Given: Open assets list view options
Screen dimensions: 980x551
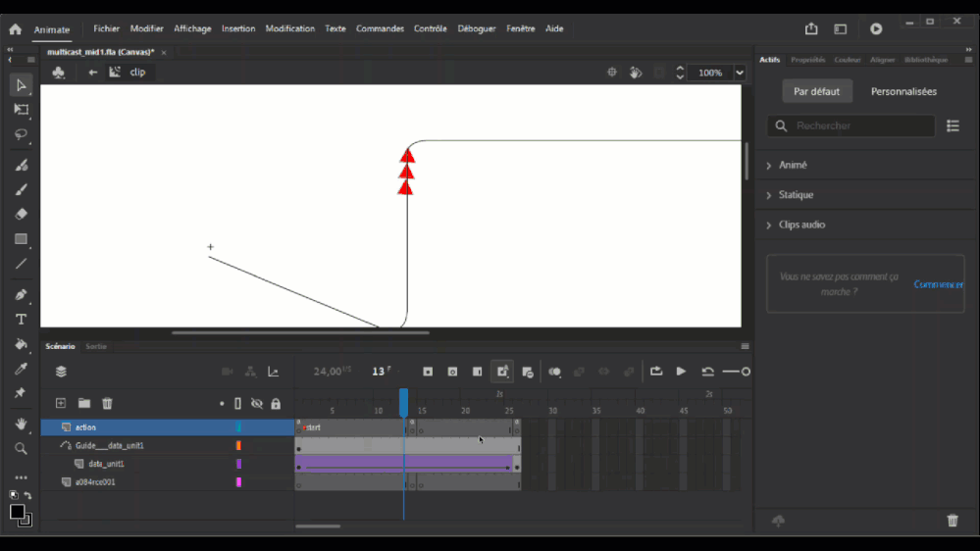Looking at the screenshot, I should point(954,126).
